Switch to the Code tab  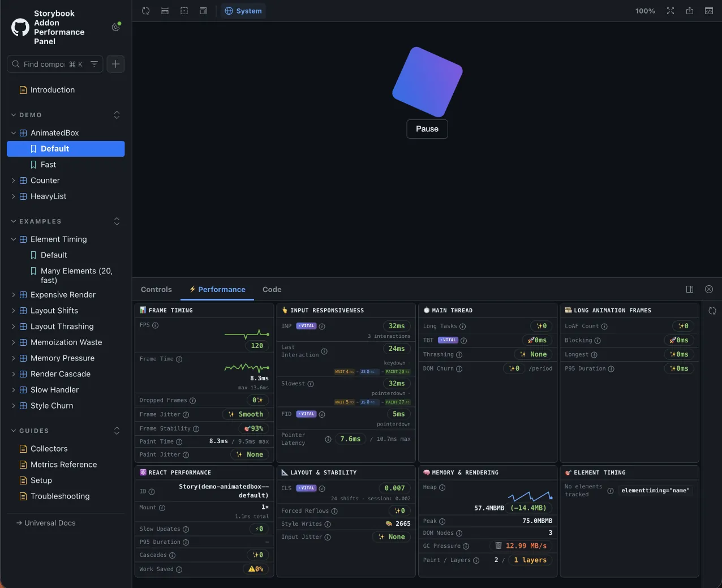click(x=272, y=289)
